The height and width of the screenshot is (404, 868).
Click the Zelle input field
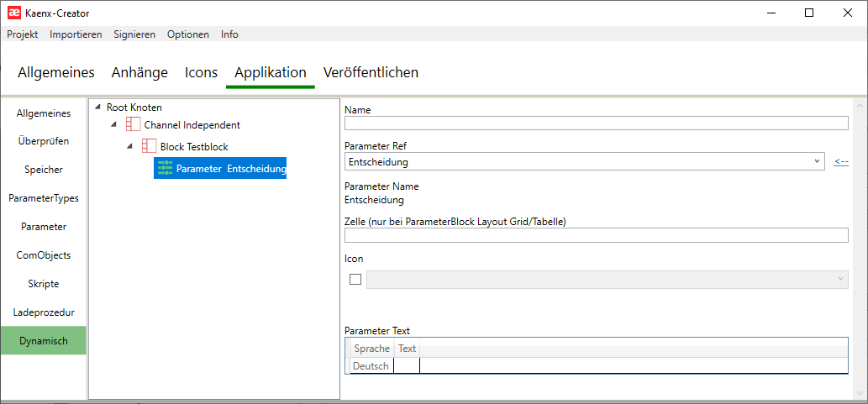tap(596, 235)
